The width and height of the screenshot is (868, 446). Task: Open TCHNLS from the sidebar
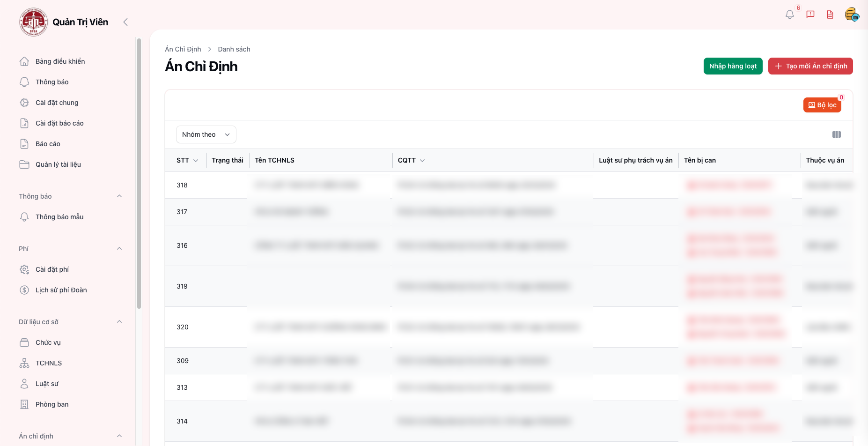coord(49,363)
